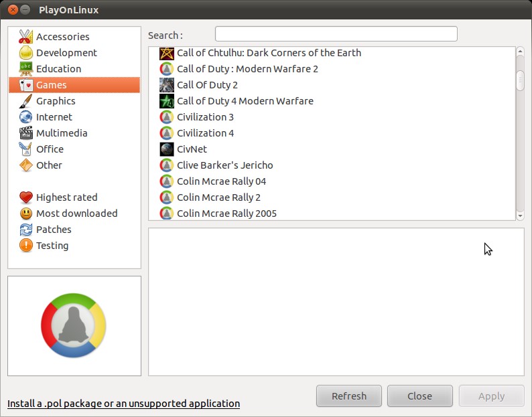This screenshot has width=532, height=417.
Task: Click the Other orange diamond icon
Action: (25, 165)
